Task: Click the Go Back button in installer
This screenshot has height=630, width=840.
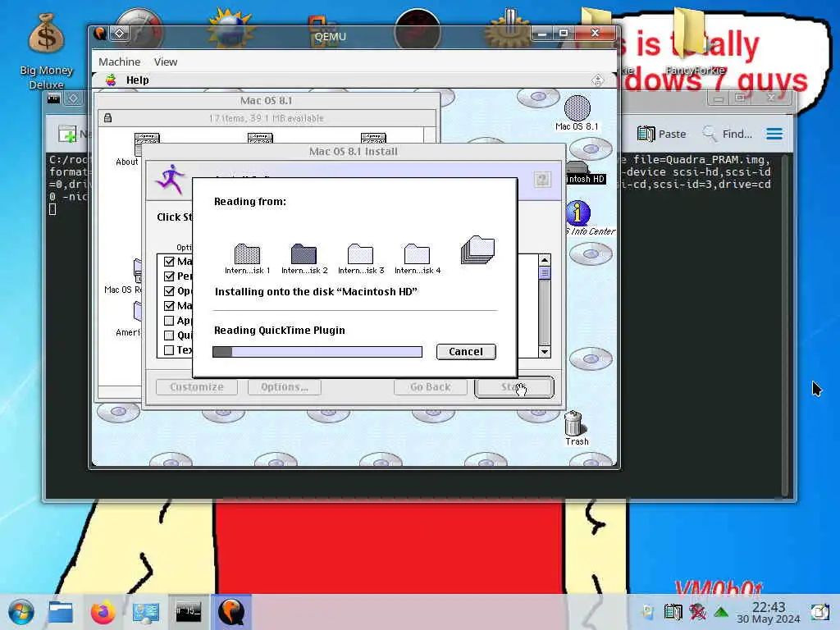Action: coord(430,387)
